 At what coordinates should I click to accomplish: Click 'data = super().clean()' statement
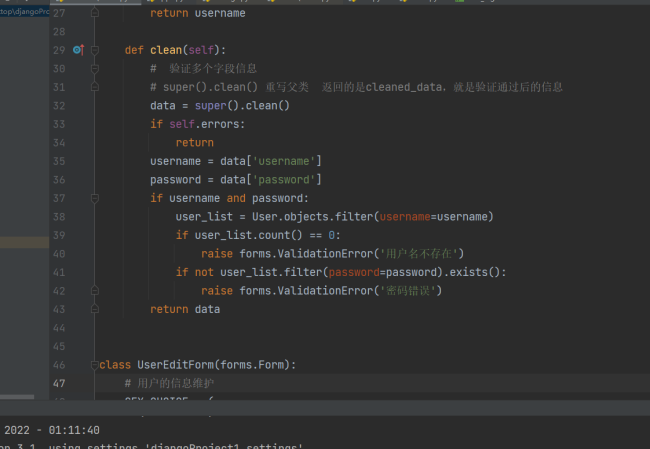pos(220,106)
